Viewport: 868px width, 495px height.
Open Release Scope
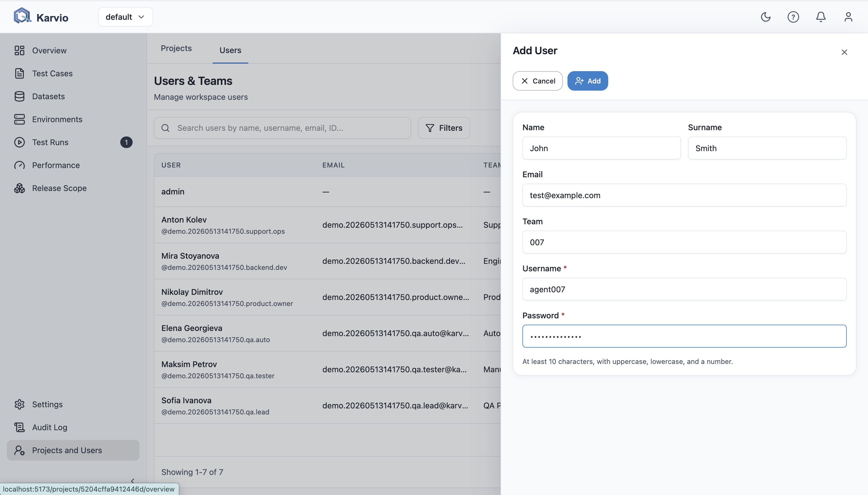[73, 188]
